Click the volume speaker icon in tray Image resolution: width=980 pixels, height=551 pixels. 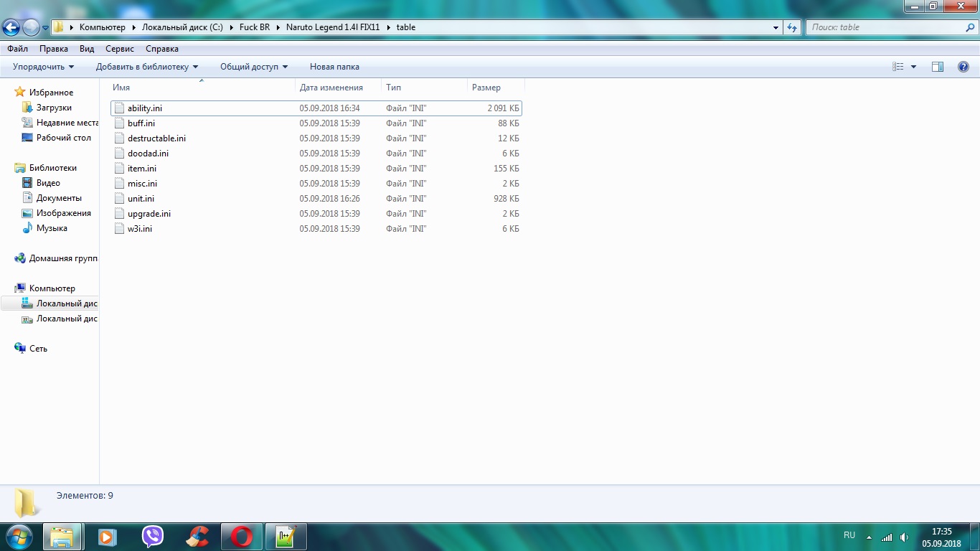(904, 537)
